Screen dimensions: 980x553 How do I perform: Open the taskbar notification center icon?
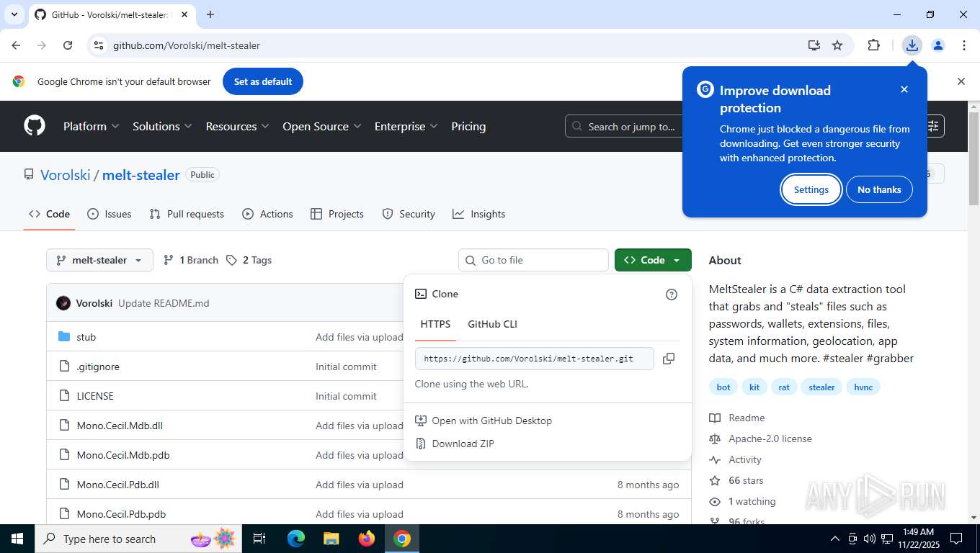click(x=956, y=539)
